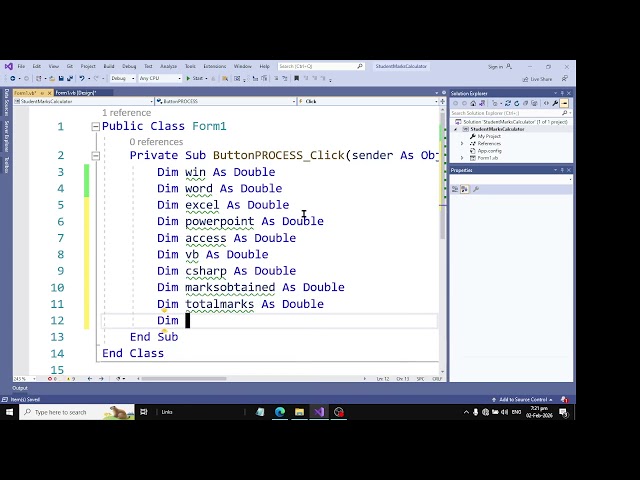This screenshot has width=640, height=480.
Task: Click Switch Views icon in Solution Explorer toolbar
Action: pyautogui.click(x=482, y=103)
